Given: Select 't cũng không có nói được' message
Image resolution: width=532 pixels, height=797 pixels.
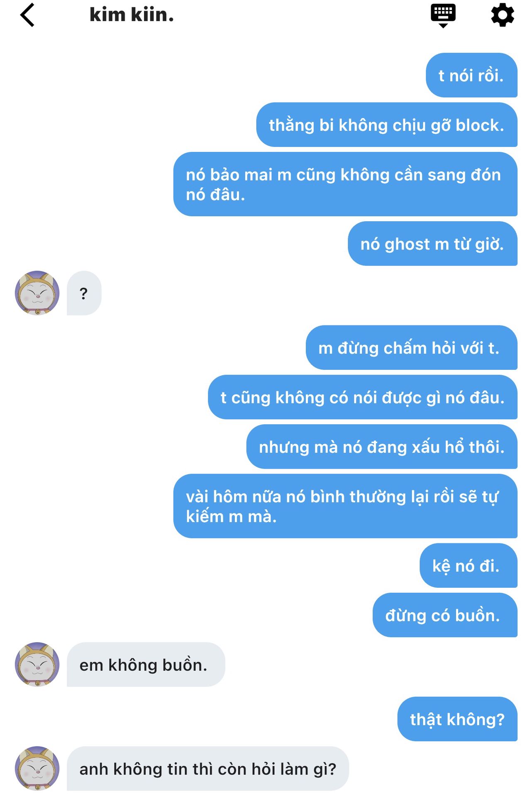Looking at the screenshot, I should (x=363, y=397).
